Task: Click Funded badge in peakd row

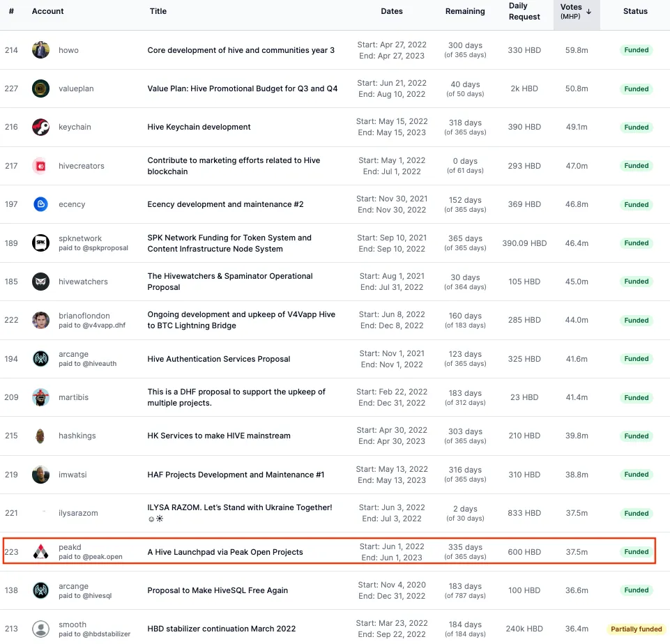Action: [x=636, y=552]
